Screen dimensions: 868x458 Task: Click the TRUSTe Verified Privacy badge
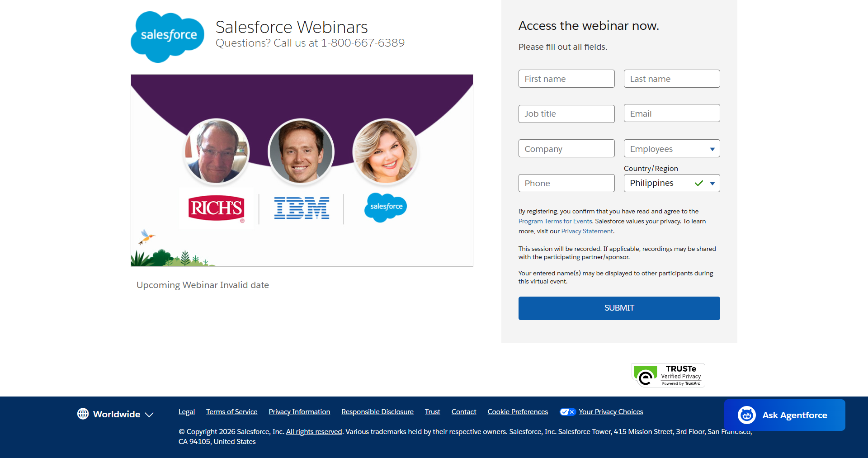(668, 375)
